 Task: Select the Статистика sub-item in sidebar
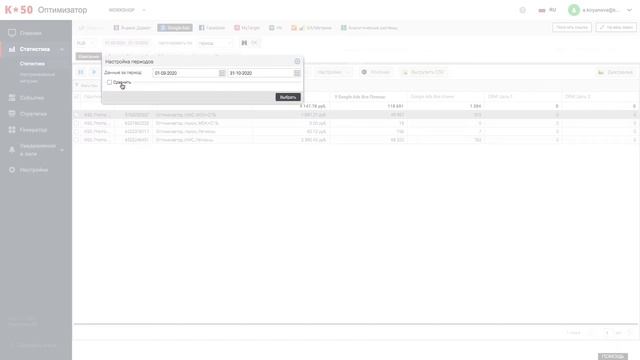32,64
